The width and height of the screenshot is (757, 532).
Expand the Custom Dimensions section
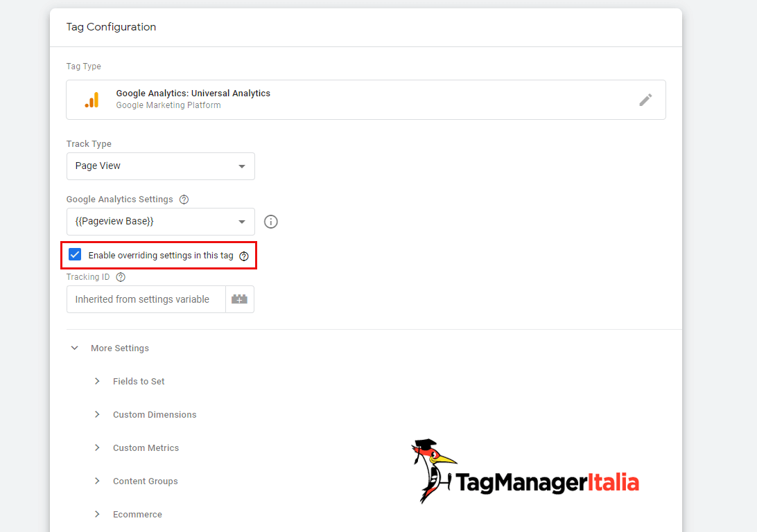pyautogui.click(x=97, y=415)
